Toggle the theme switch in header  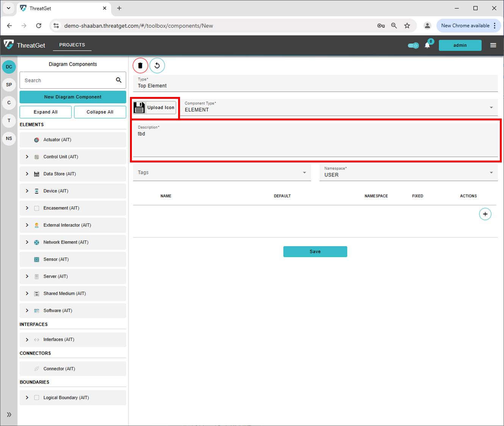coord(413,45)
